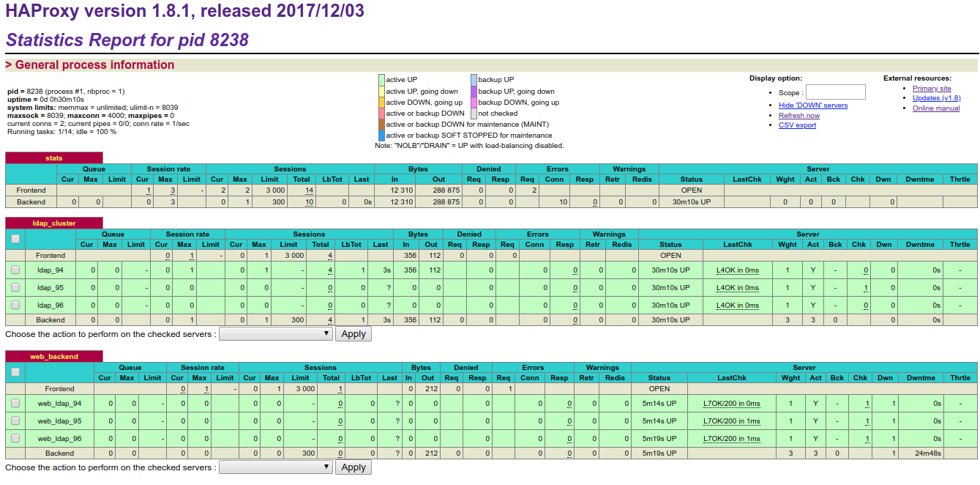
Task: Focus the Scope input field
Action: click(x=836, y=92)
